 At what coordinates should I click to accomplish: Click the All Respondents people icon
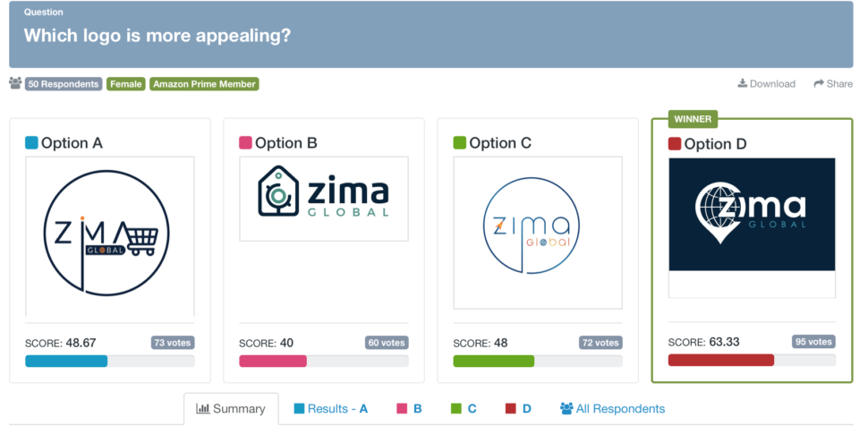(x=566, y=409)
